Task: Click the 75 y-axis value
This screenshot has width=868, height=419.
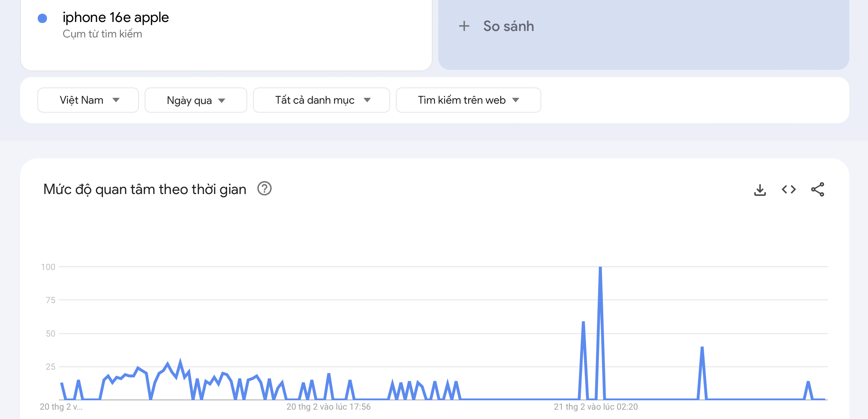Action: [51, 300]
